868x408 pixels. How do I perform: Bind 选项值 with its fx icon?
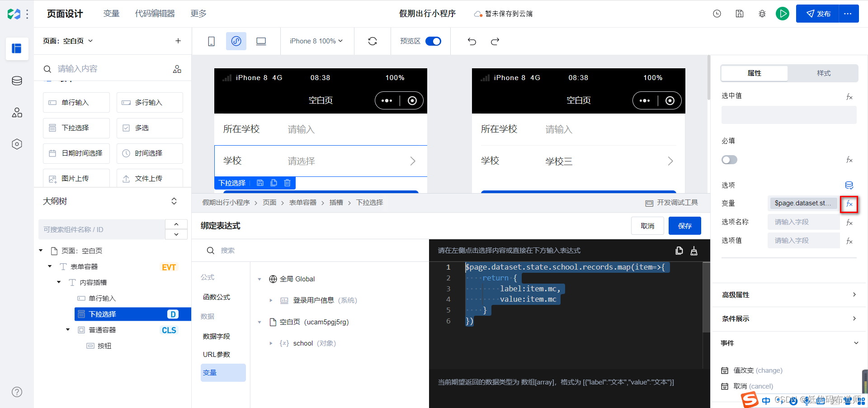pyautogui.click(x=849, y=241)
